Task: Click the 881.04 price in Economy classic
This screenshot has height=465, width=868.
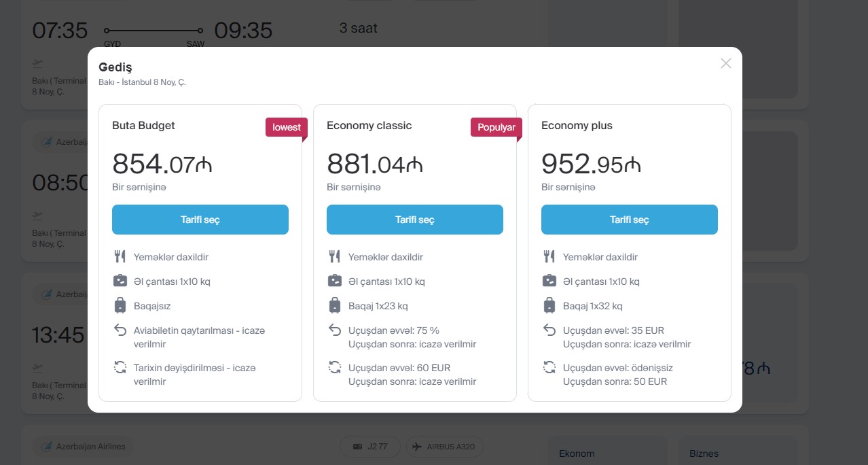Action: [x=375, y=165]
